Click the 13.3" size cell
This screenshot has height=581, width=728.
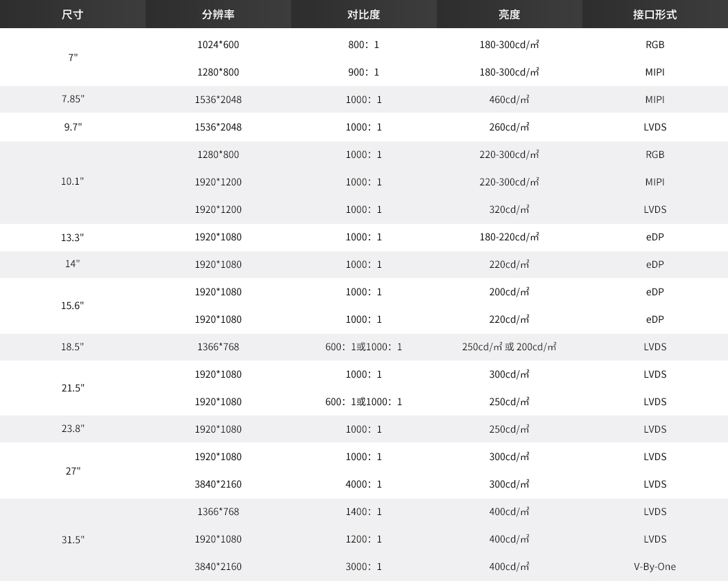point(73,238)
